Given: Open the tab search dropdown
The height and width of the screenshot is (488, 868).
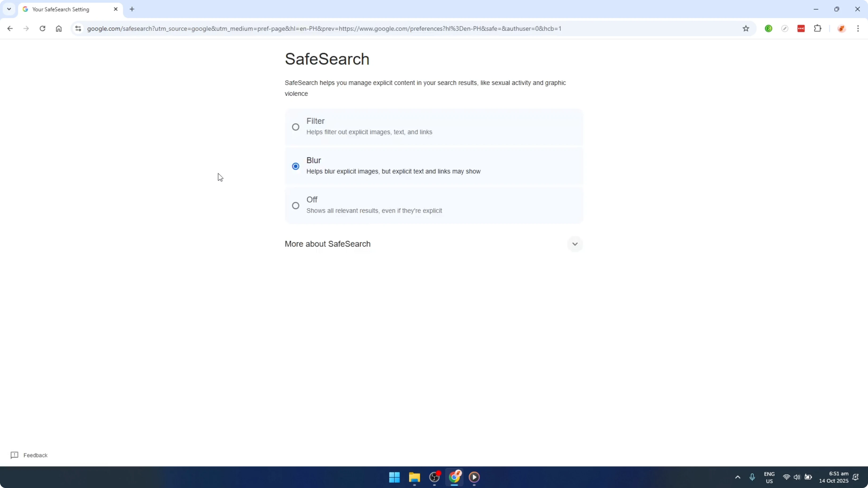Looking at the screenshot, I should point(9,9).
